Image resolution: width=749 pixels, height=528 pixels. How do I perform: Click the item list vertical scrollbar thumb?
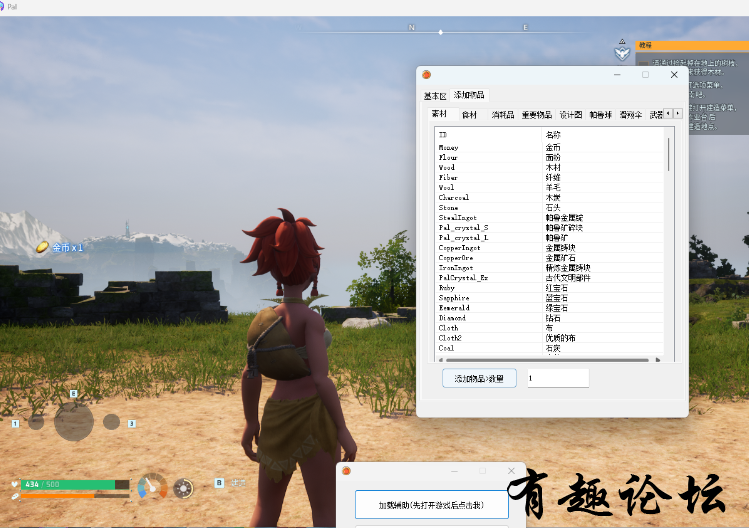click(668, 154)
